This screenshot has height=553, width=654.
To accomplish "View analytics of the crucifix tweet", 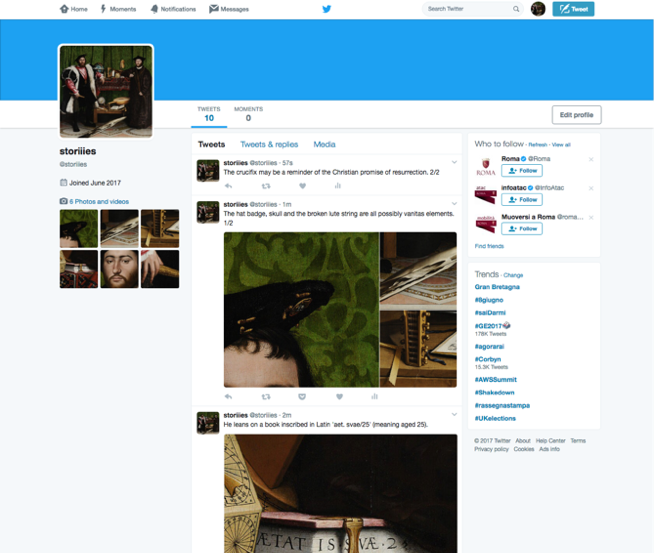I will click(x=338, y=186).
